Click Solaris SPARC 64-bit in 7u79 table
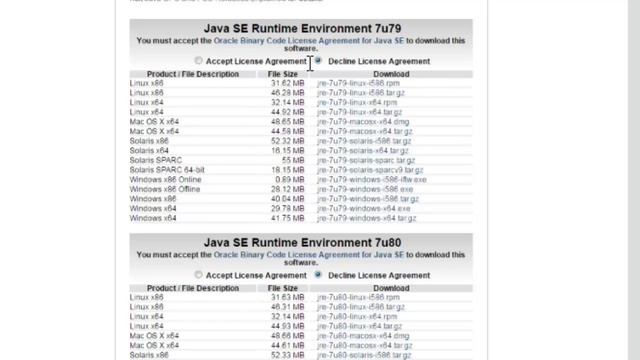This screenshot has height=360, width=640. [x=167, y=170]
